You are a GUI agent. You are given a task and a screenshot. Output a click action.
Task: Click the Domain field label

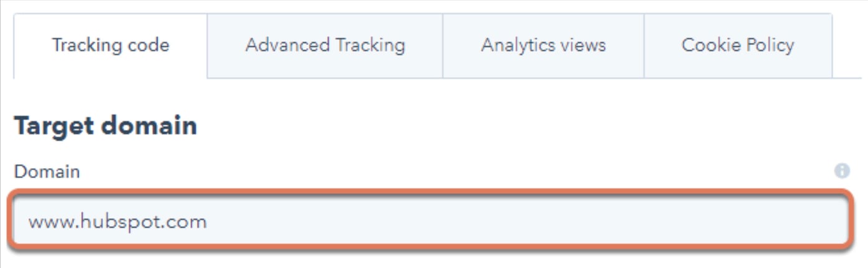47,172
